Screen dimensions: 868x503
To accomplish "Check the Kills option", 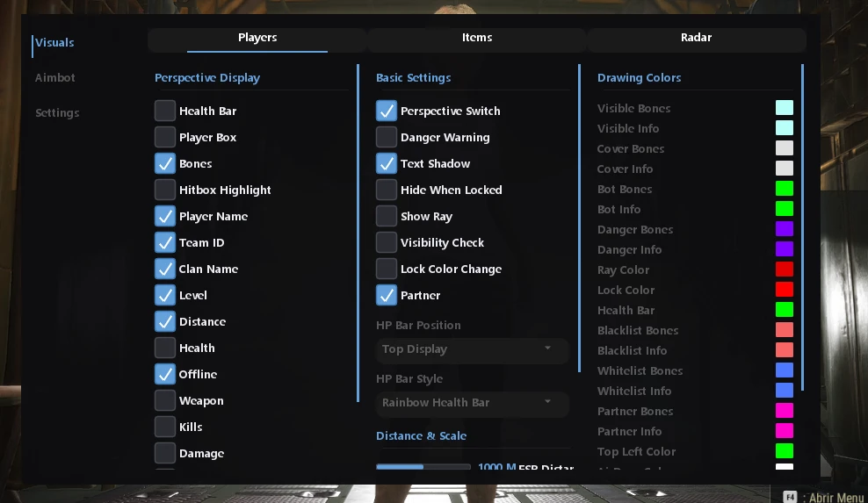I will click(x=165, y=428).
